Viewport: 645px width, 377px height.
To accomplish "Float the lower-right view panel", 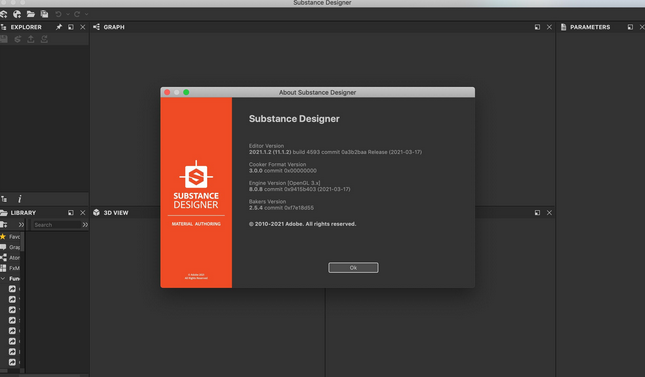I will coord(537,213).
